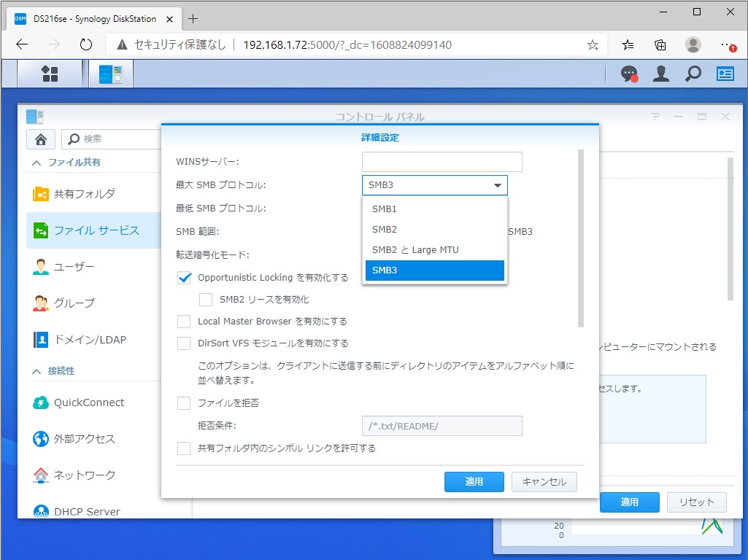
Task: Enable Local Master Browser
Action: 183,321
